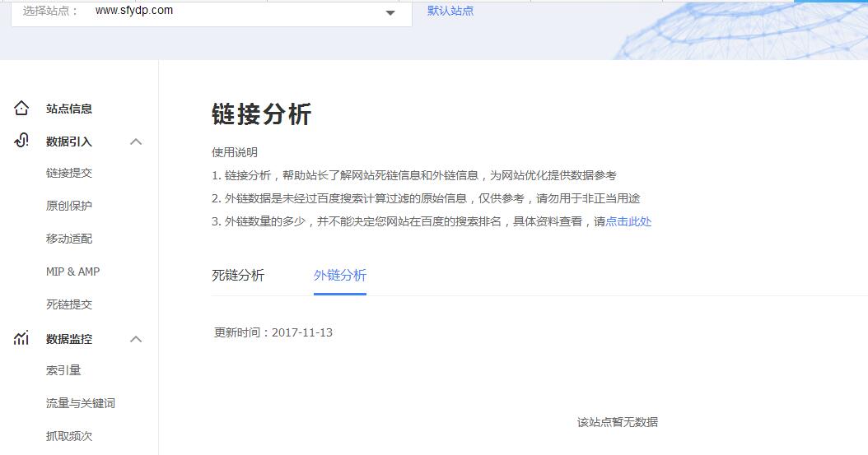The image size is (868, 455).
Task: Open 索引量 in the sidebar
Action: tap(63, 370)
